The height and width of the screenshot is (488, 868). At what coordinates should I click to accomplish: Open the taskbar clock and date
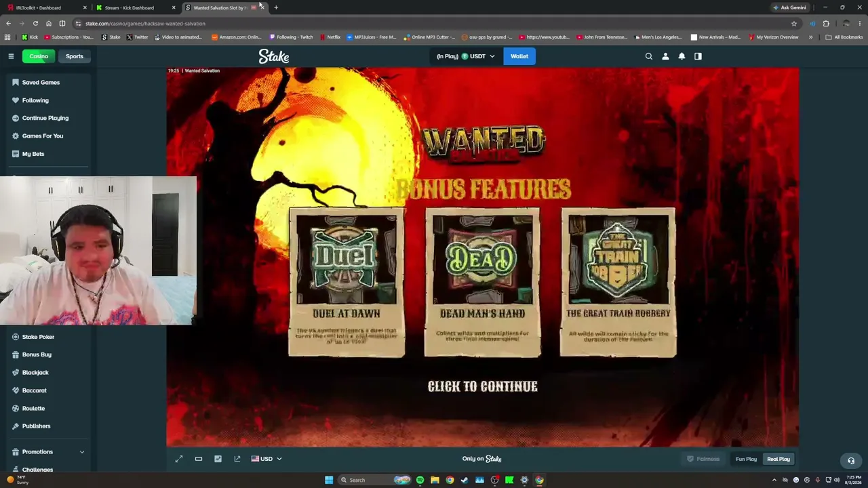[x=854, y=480]
